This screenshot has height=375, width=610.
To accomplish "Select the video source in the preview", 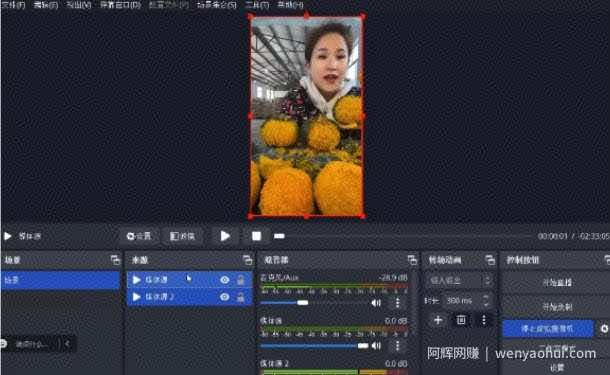I will coord(307,116).
